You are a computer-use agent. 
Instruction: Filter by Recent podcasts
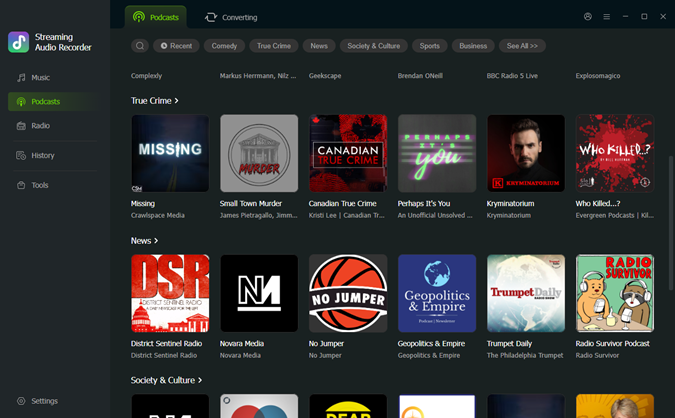coord(176,46)
